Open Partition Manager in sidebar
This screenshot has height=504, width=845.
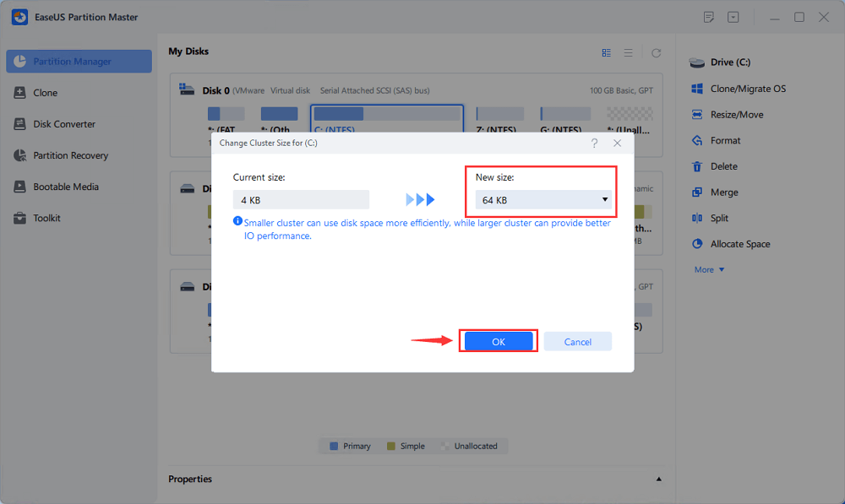79,62
